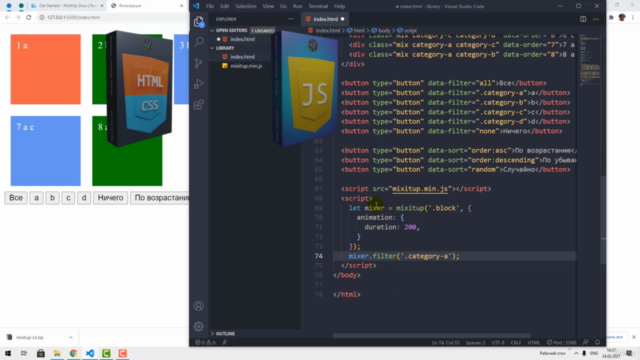Click the editor horizontal scrollbar
The image size is (640, 360).
431,336
